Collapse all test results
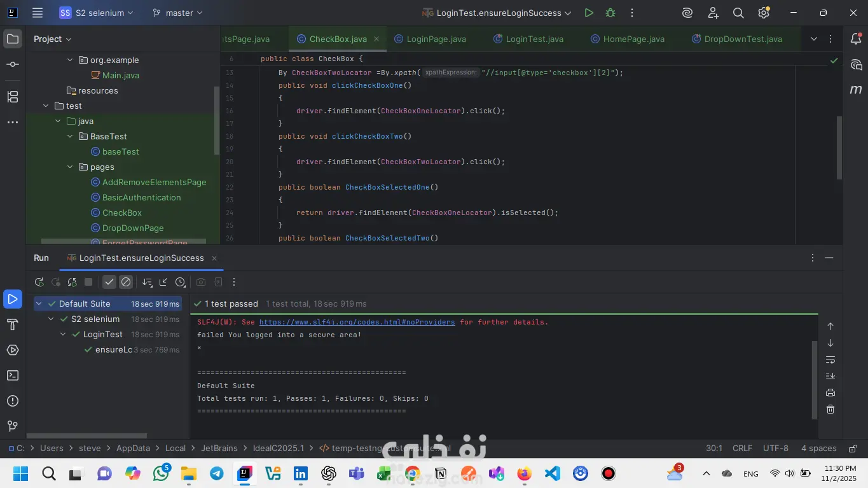 (163, 282)
